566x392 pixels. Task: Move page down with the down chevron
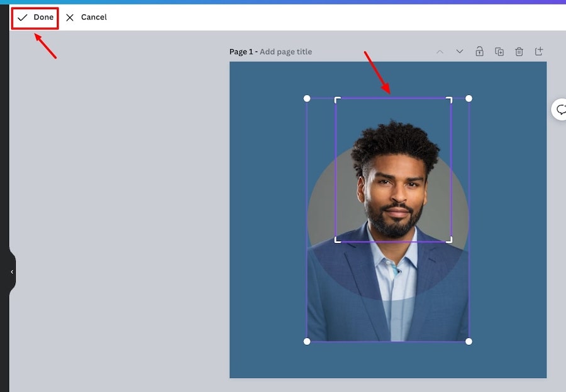pyautogui.click(x=460, y=52)
